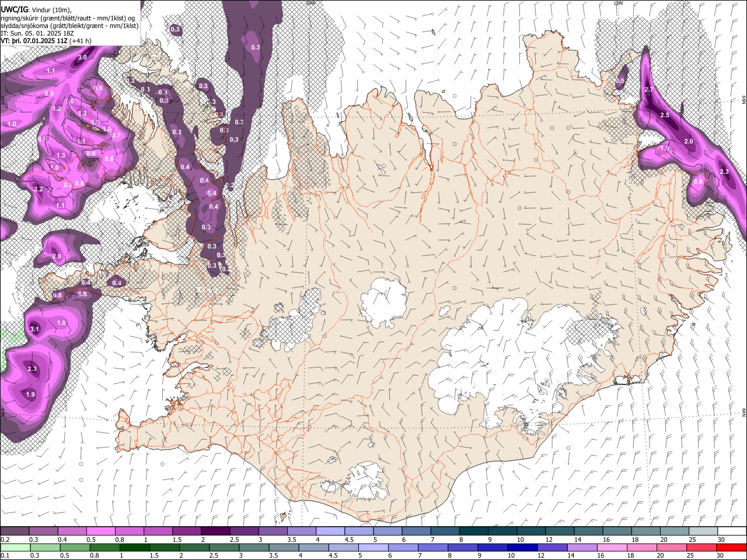Click the 'Vindur (10m),' header text

click(x=51, y=10)
